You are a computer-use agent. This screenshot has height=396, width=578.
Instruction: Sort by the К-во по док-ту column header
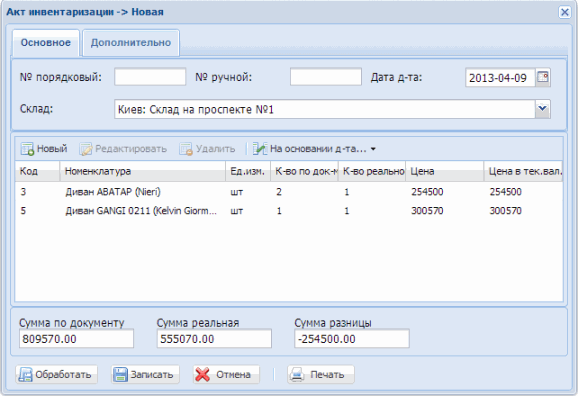[304, 171]
